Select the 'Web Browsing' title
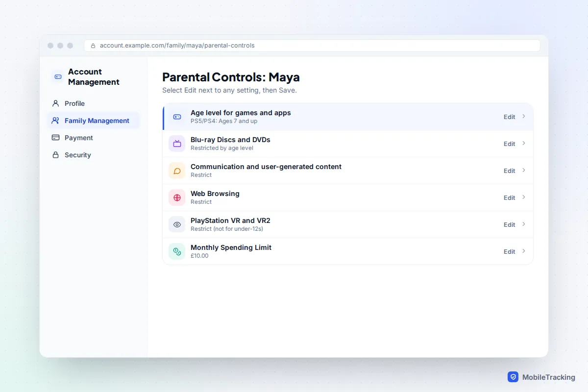Viewport: 588px width, 392px height. pyautogui.click(x=215, y=194)
